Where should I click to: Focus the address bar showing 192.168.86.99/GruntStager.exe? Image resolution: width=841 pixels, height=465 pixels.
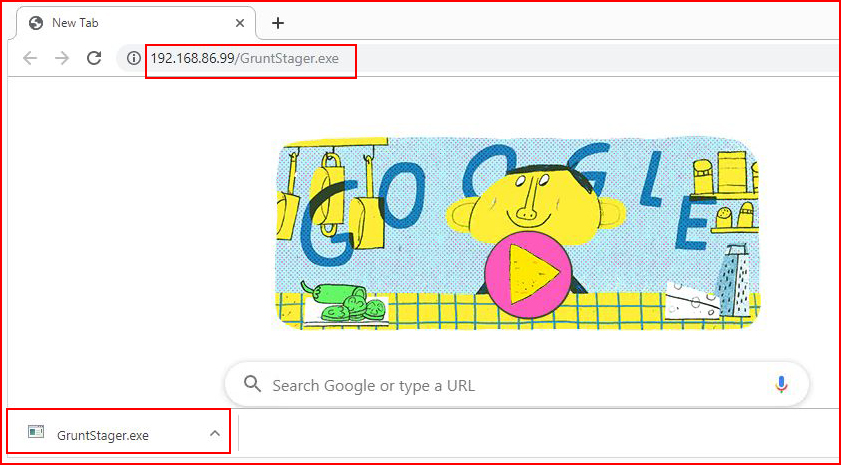click(245, 58)
